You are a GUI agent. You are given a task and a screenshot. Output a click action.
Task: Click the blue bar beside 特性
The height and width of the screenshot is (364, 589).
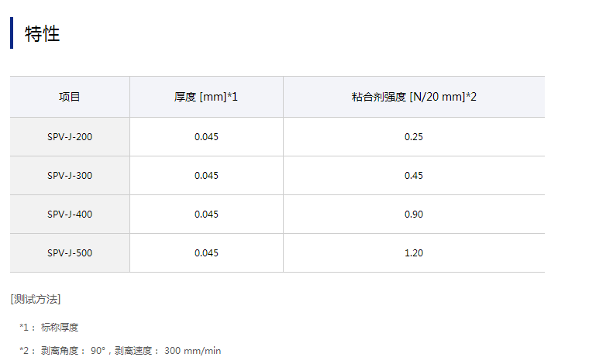tap(12, 33)
